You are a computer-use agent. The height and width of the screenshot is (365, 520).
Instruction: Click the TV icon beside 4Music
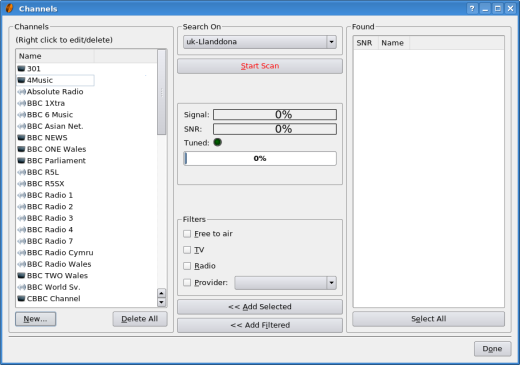(x=21, y=80)
